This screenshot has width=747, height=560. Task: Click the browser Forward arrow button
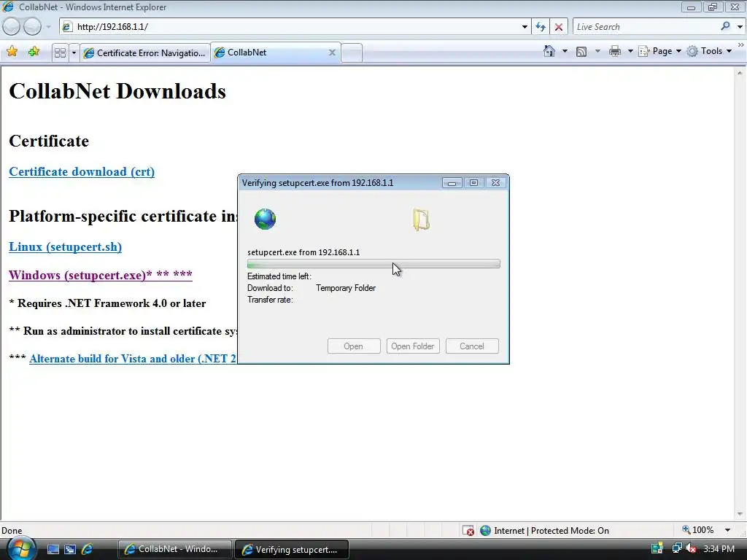tap(32, 27)
